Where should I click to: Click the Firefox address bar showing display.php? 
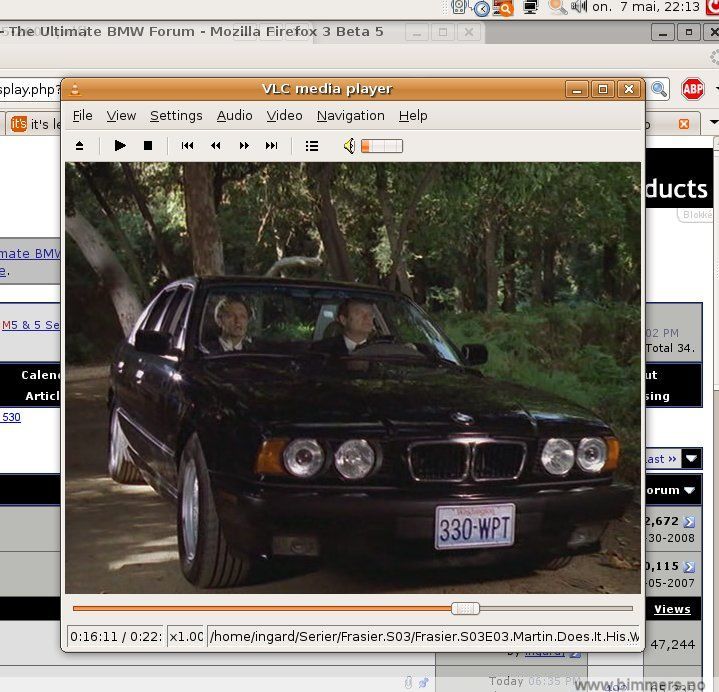click(30, 89)
